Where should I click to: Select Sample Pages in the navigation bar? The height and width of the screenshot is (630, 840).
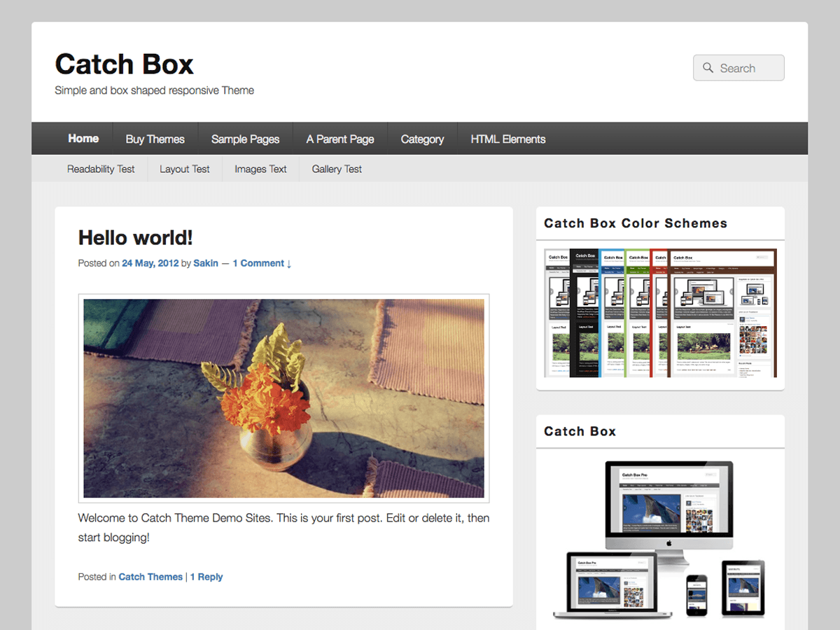coord(245,138)
